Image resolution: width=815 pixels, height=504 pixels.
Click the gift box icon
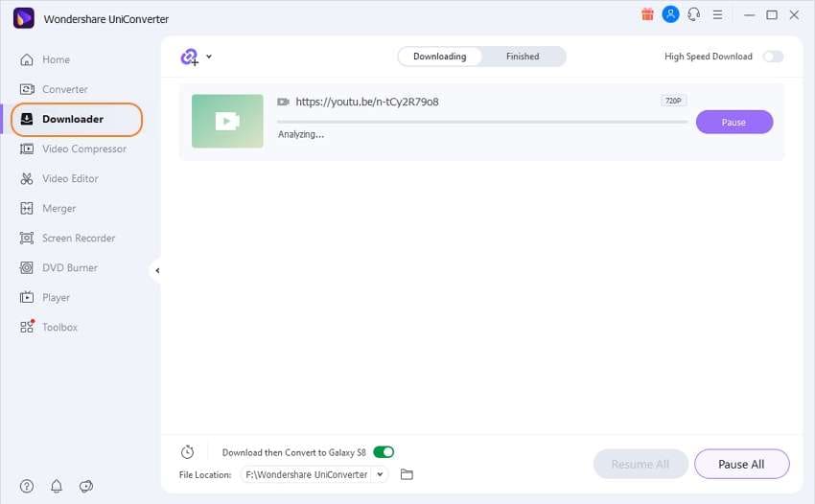click(647, 14)
